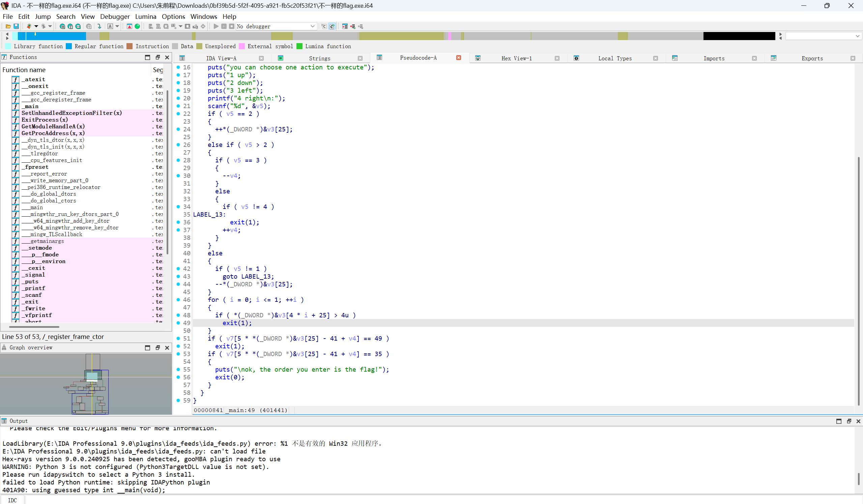Toggle breakpoint dot on line 55
Screen dimensions: 863x504
point(178,370)
